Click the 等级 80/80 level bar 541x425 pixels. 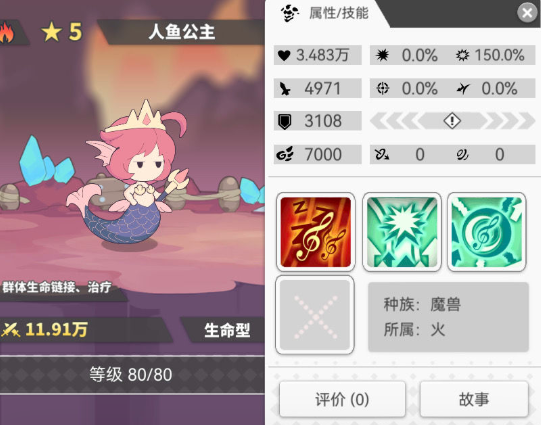click(131, 375)
